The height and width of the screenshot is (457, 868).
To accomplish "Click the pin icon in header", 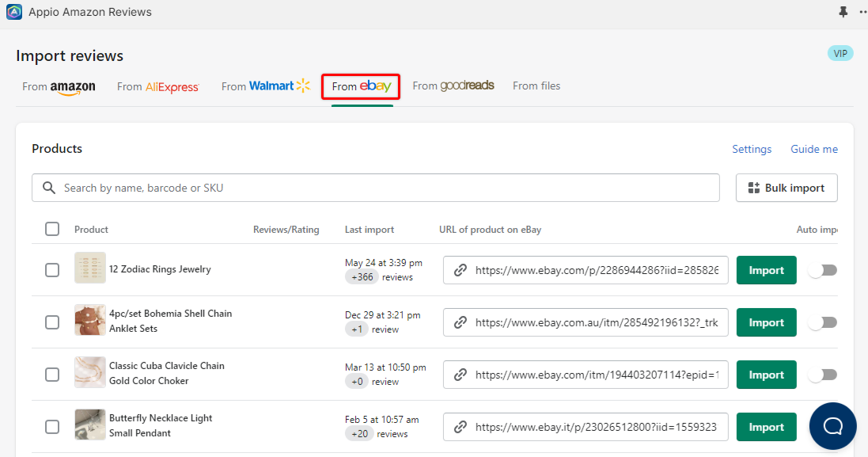I will click(843, 12).
